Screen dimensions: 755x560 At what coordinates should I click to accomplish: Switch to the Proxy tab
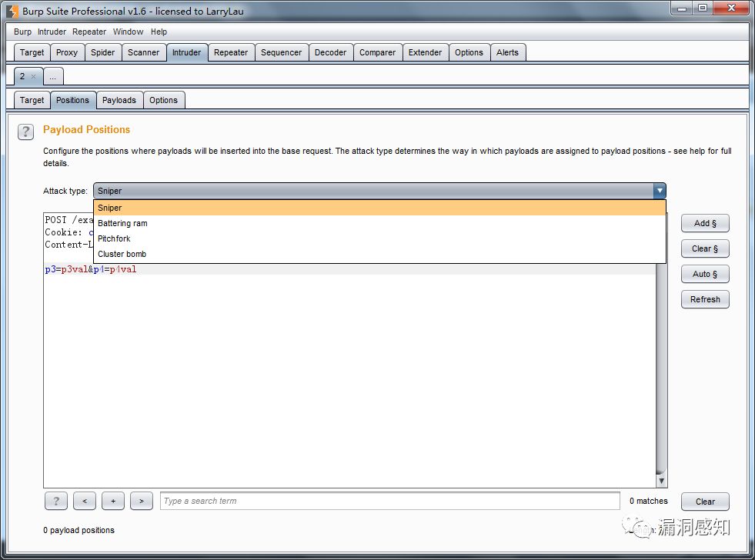[x=67, y=52]
